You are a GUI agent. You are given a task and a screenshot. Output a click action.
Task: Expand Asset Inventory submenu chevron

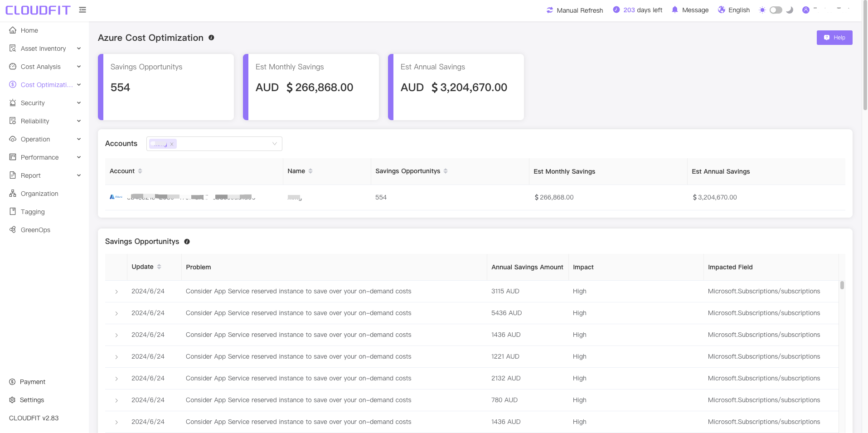(79, 49)
